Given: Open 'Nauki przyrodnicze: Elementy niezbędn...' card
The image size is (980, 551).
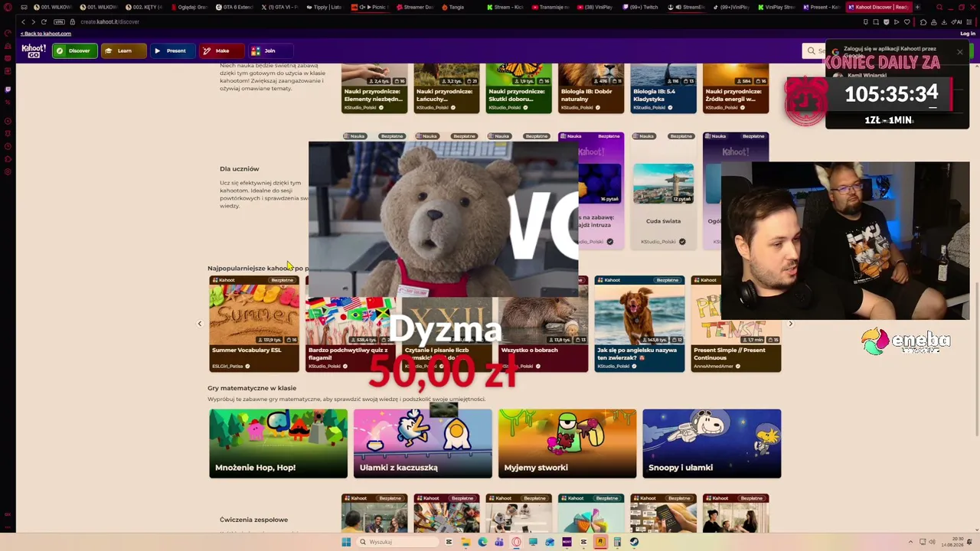Looking at the screenshot, I should pos(374,89).
